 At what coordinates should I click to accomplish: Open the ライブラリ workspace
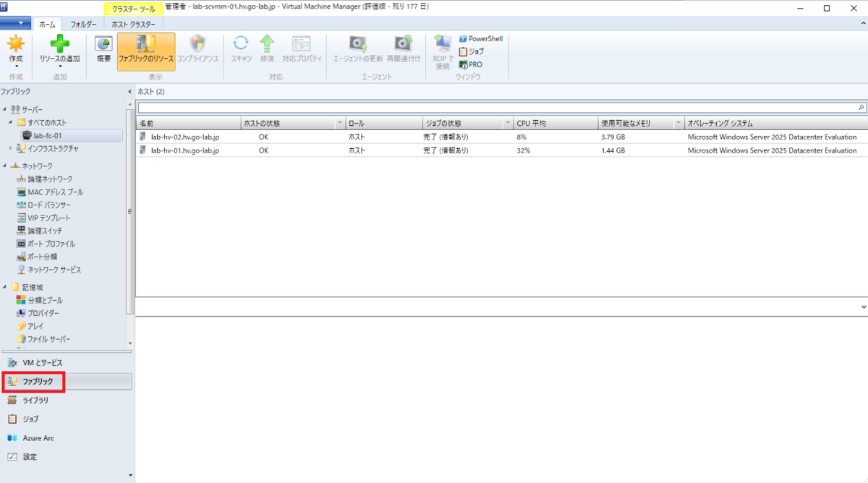click(66, 400)
